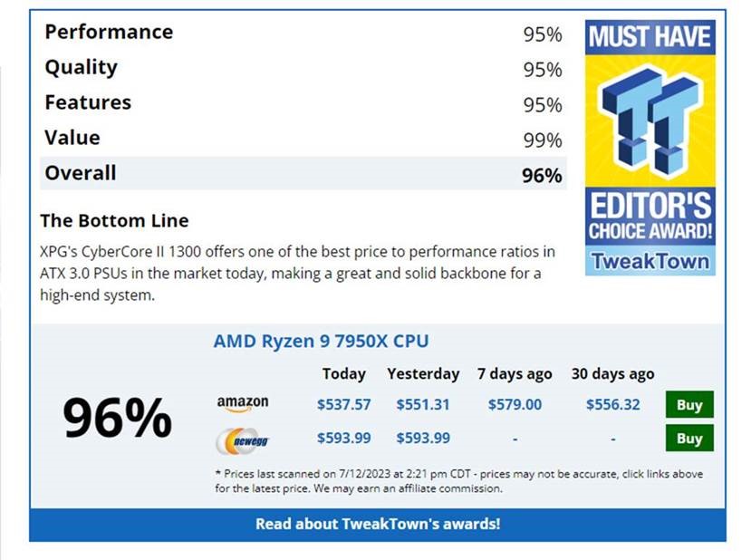The height and width of the screenshot is (560, 751).
Task: Click the Buy button for Newegg
Action: click(x=689, y=438)
